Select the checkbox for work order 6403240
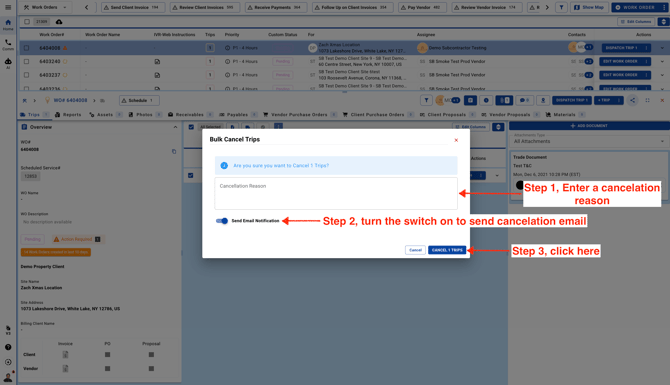Image resolution: width=670 pixels, height=385 pixels. (x=26, y=62)
